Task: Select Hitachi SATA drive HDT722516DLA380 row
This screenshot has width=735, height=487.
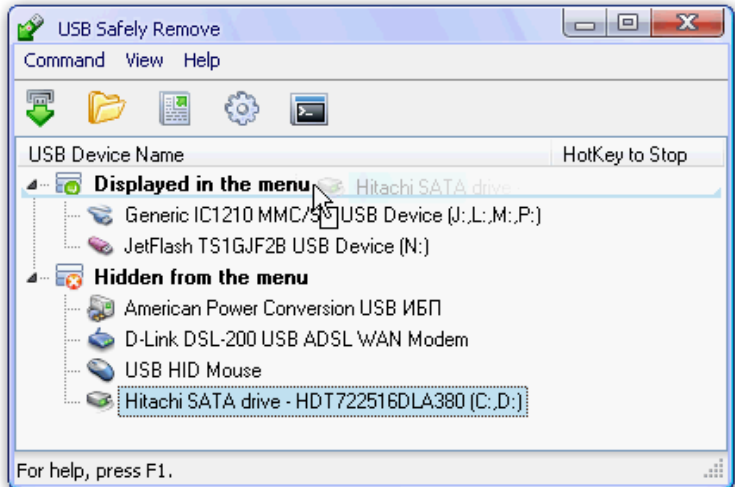Action: (323, 401)
